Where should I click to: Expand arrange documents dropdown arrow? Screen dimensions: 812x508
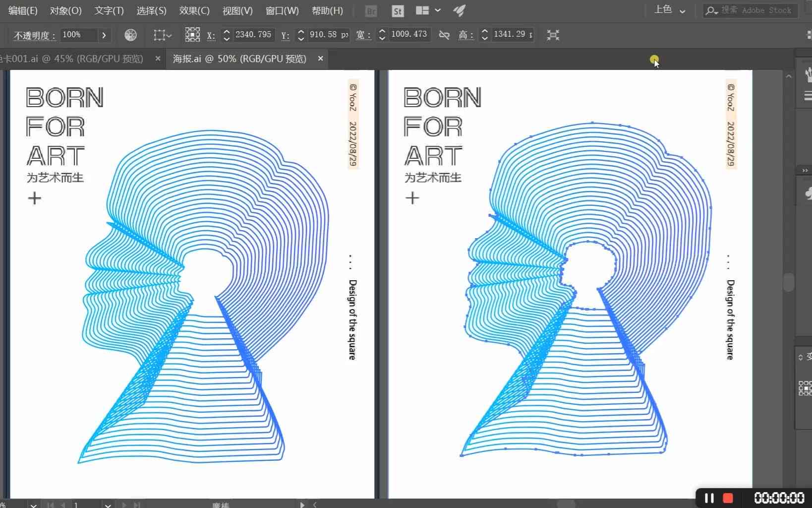[438, 10]
